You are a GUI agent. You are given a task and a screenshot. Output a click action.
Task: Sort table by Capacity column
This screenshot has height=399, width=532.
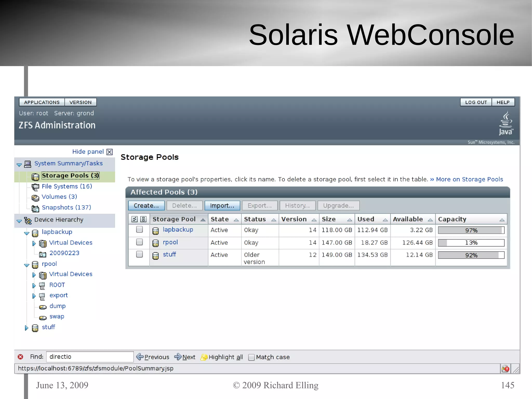pyautogui.click(x=471, y=219)
